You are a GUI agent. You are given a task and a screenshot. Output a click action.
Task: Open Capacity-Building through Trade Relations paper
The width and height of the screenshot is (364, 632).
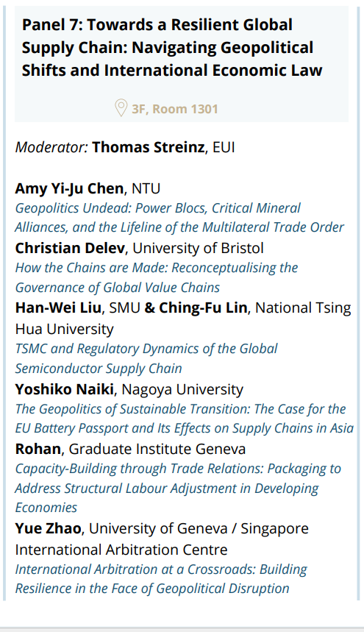point(178,488)
